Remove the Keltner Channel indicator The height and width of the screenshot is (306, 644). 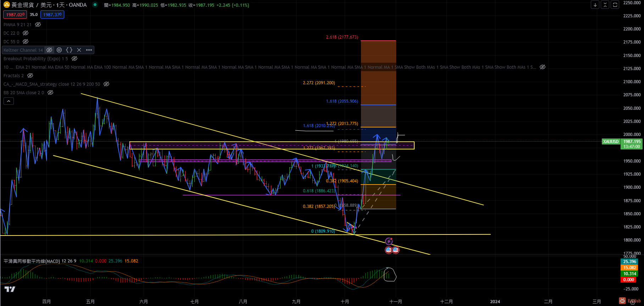pyautogui.click(x=79, y=50)
